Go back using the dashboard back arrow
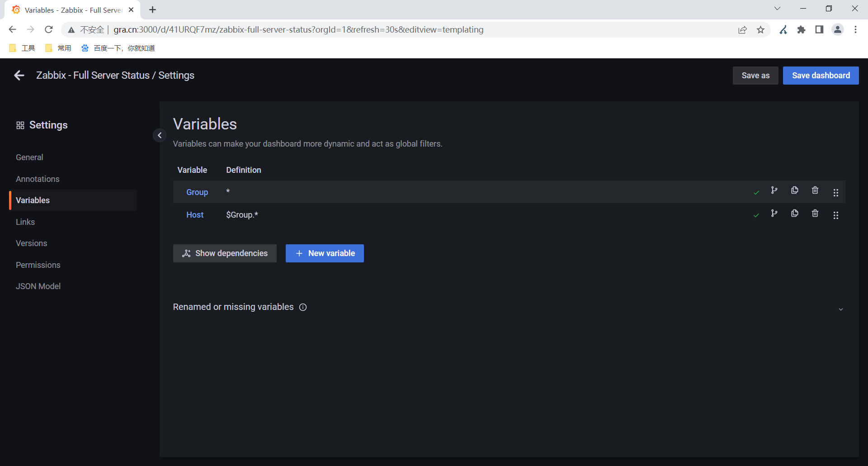The image size is (868, 466). [x=19, y=76]
